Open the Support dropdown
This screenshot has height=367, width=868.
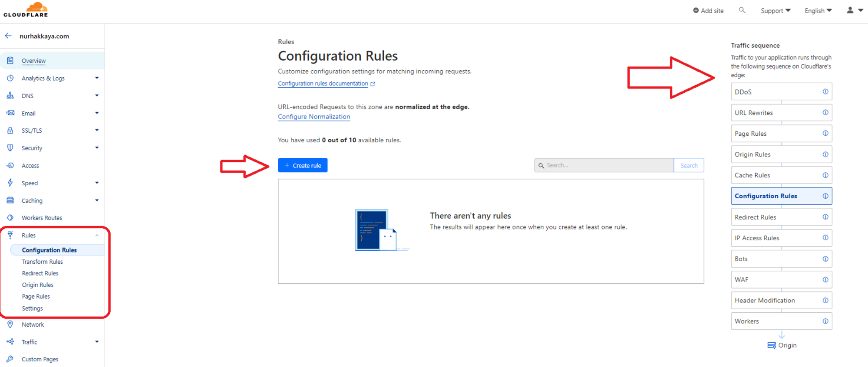(776, 10)
